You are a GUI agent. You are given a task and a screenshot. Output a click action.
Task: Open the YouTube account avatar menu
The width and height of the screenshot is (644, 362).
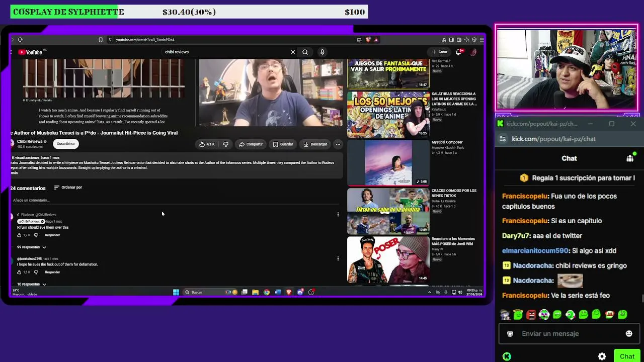click(473, 52)
